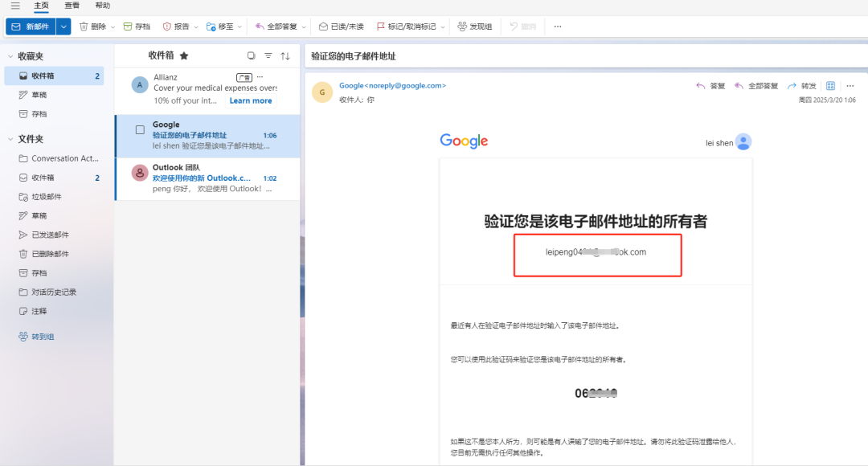The width and height of the screenshot is (868, 466).
Task: Click the 移至 move-to button
Action: point(219,27)
